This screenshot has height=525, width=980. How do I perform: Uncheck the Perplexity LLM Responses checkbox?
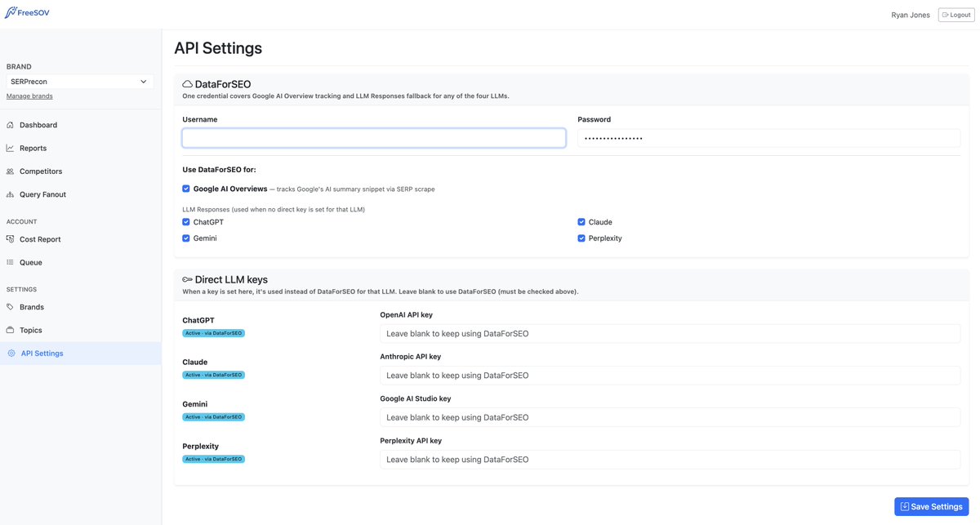click(x=581, y=238)
